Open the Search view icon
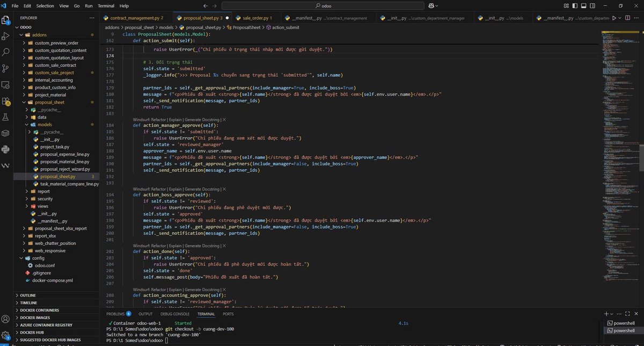Image resolution: width=644 pixels, height=346 pixels. (6, 52)
